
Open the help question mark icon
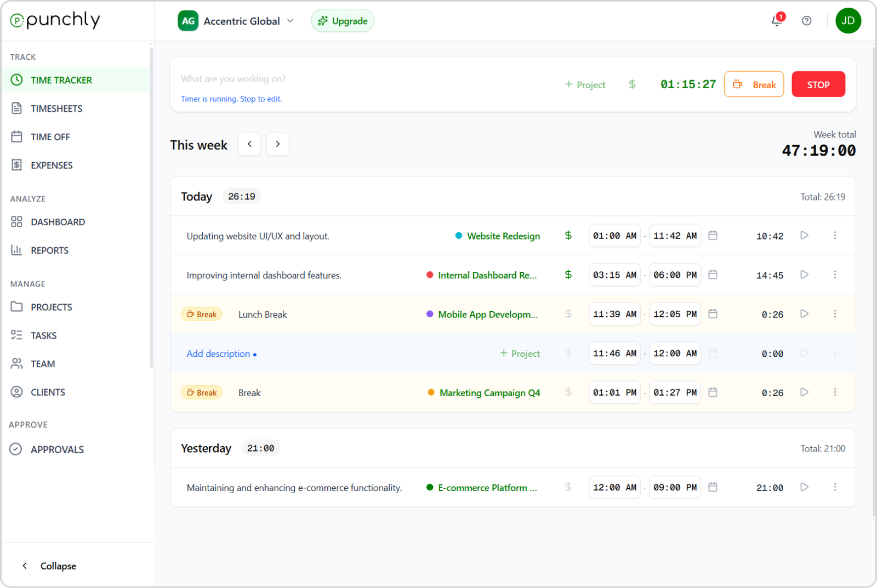pos(806,20)
